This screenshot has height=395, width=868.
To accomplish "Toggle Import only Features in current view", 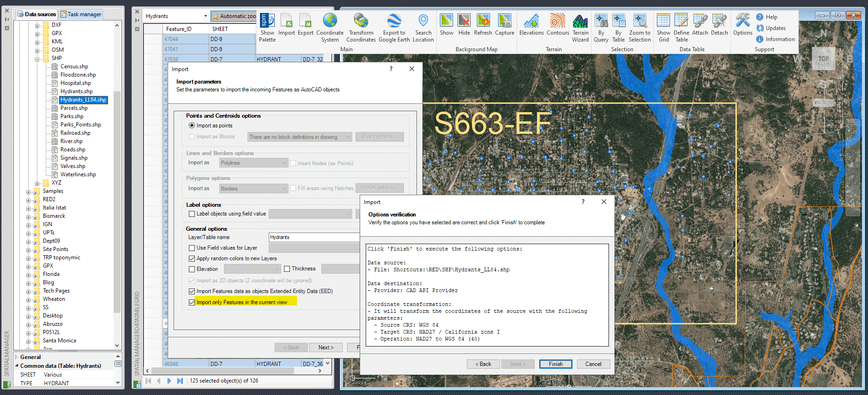I will tap(192, 302).
